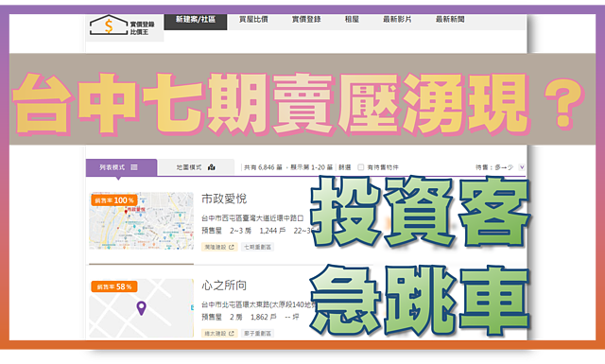The width and height of the screenshot is (605, 364).
Task: Open the 實價登錄 menu item
Action: (306, 19)
